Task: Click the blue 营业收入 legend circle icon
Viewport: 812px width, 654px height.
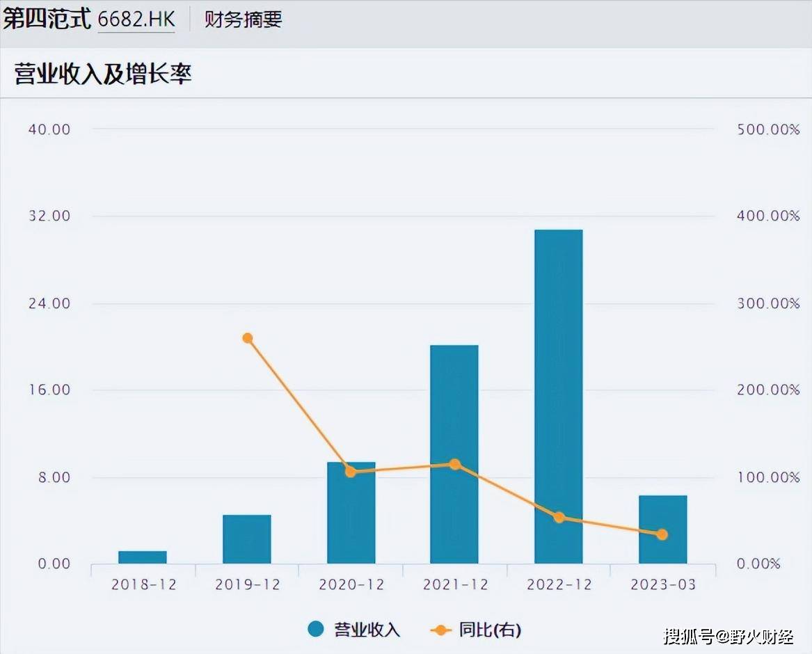Action: pos(317,630)
